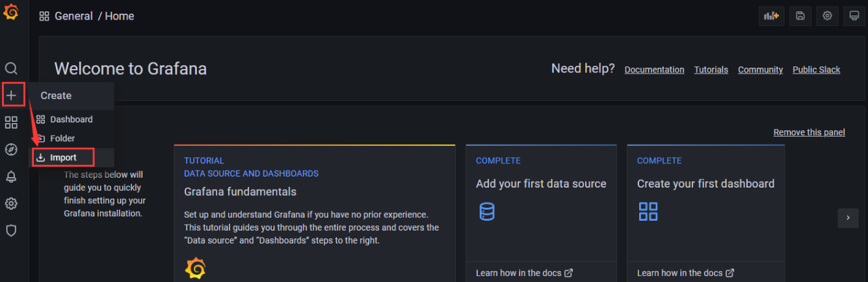The image size is (868, 282).
Task: Open the Explore compass icon
Action: [x=11, y=150]
